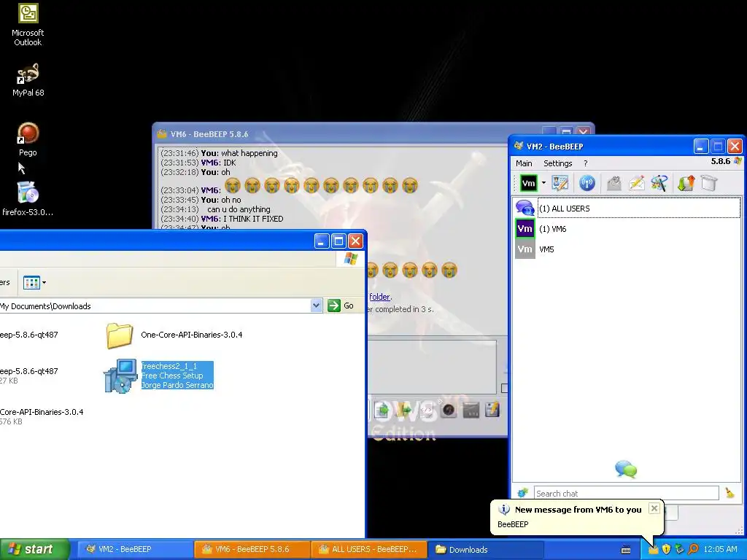Viewport: 747px width, 560px height.
Task: Click the icon beside version 5.8.6
Action: click(738, 161)
